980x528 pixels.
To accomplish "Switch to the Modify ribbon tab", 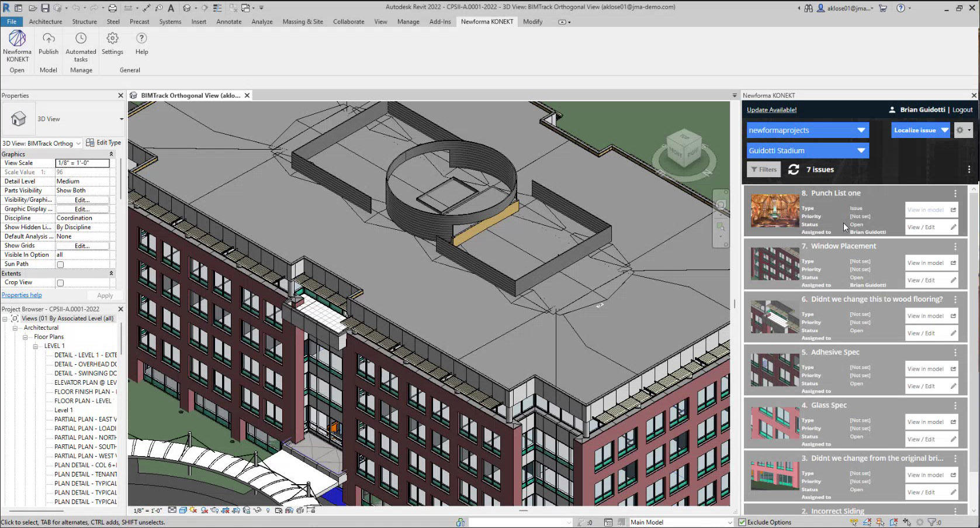I will (532, 22).
